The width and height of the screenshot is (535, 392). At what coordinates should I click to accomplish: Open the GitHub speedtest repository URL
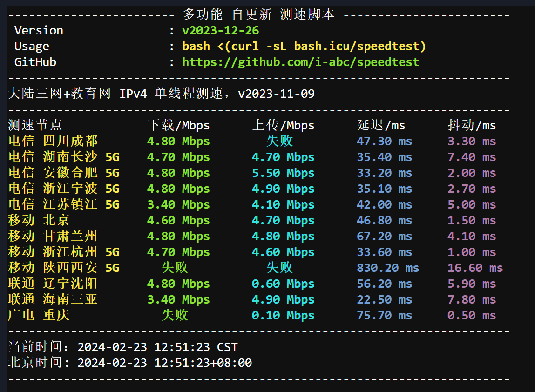point(301,62)
